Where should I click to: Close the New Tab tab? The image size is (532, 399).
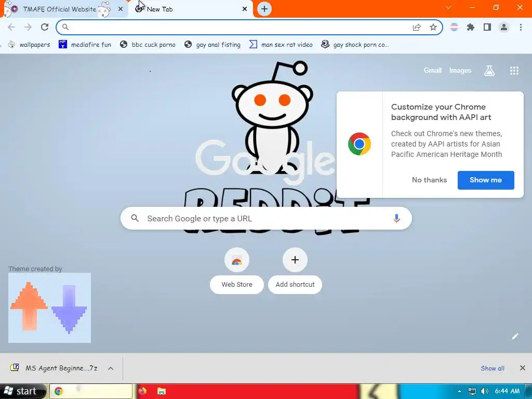click(245, 9)
